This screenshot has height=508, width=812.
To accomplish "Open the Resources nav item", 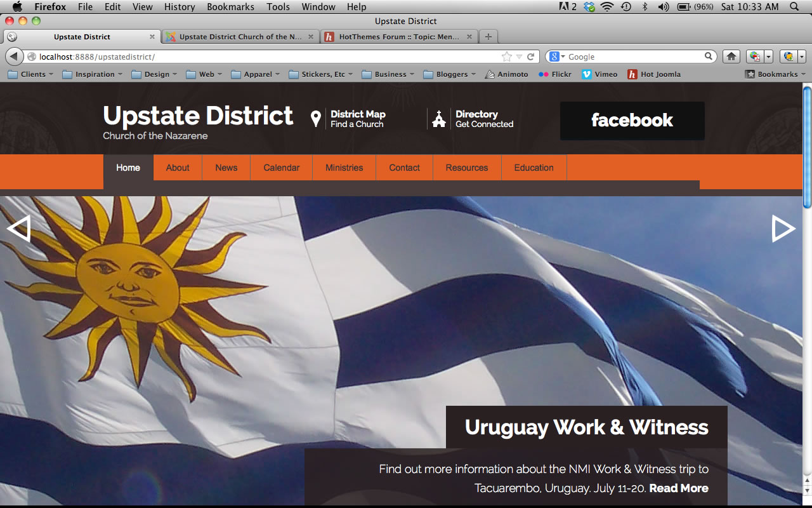I will [x=467, y=168].
